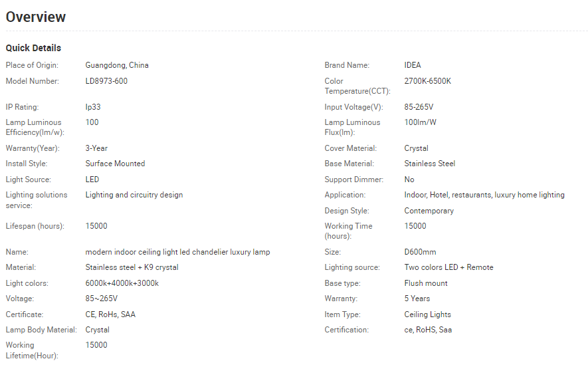Click the product name text about chandelier

click(178, 252)
